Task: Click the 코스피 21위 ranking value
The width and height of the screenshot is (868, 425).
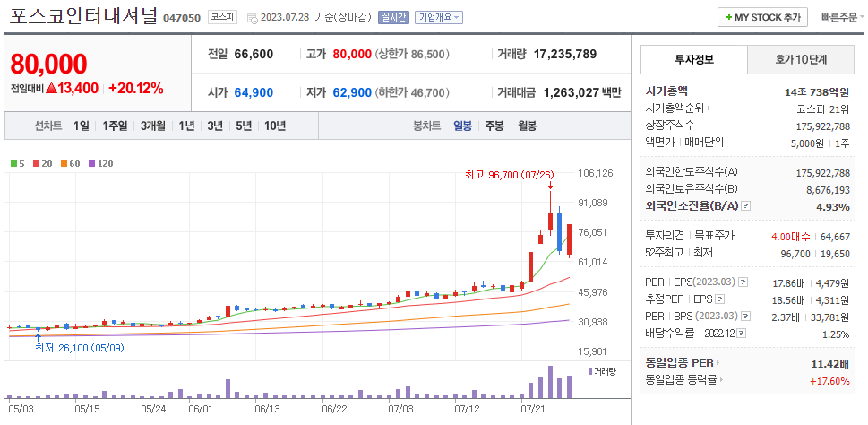Action: coord(823,108)
